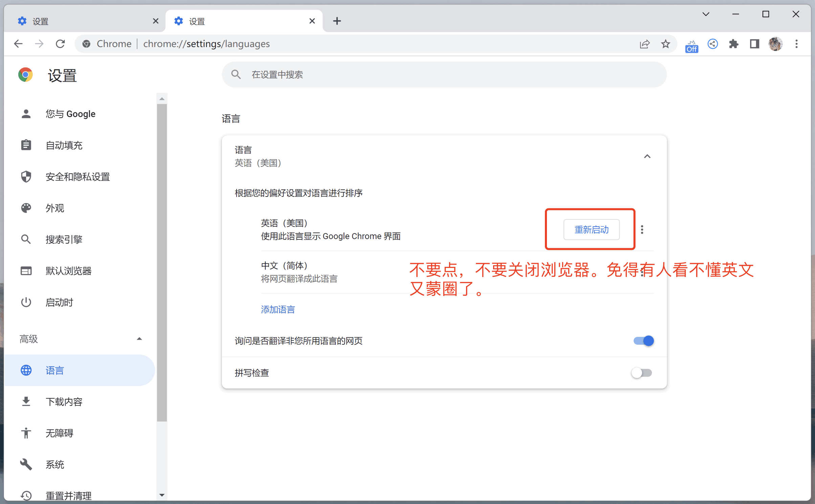Maximize the Chrome window

click(x=766, y=14)
